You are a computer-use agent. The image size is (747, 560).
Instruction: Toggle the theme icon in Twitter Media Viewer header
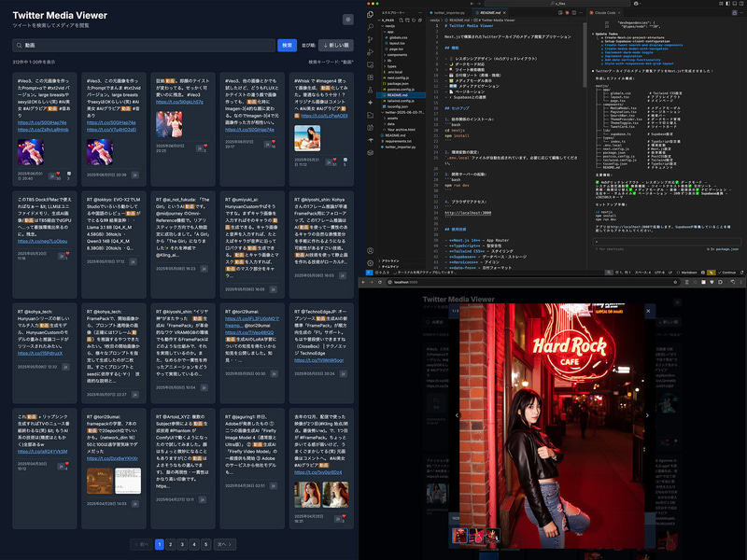[x=347, y=20]
